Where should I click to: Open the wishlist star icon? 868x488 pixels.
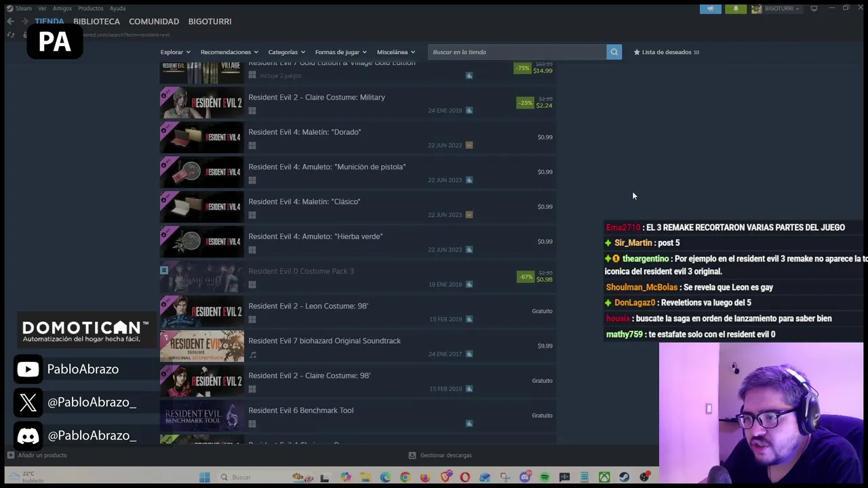pos(637,52)
